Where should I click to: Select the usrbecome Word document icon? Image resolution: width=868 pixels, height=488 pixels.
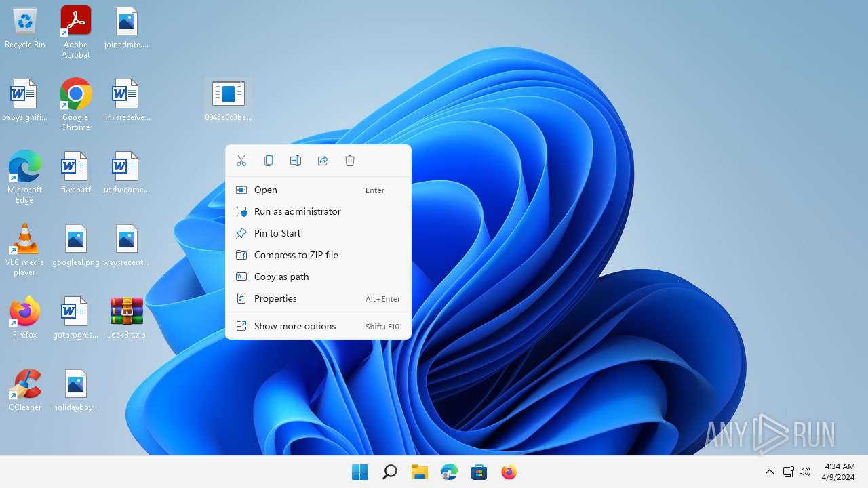tap(127, 174)
